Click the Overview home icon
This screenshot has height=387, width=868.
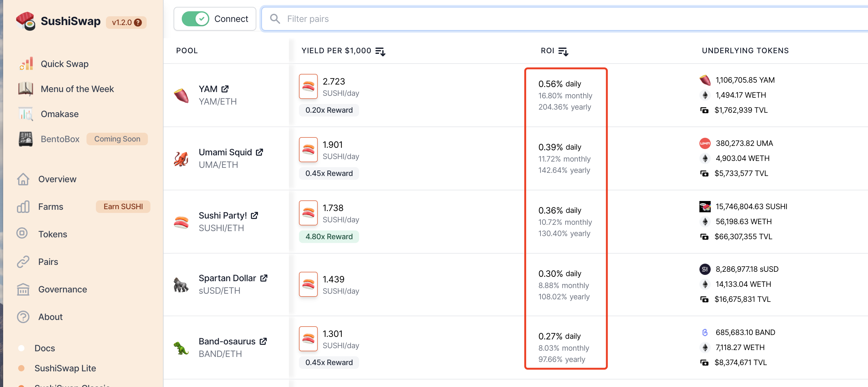[x=23, y=179]
